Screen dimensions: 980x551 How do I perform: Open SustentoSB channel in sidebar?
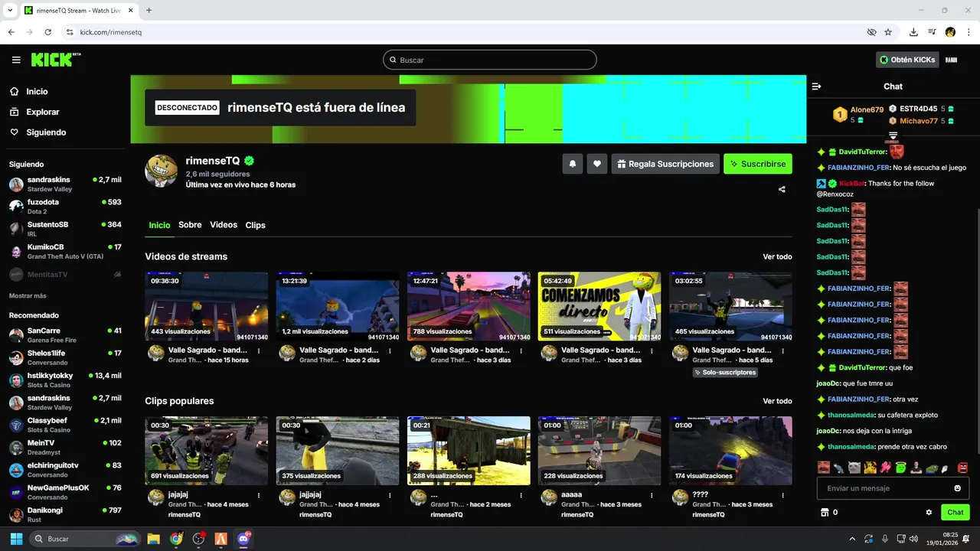(x=65, y=229)
